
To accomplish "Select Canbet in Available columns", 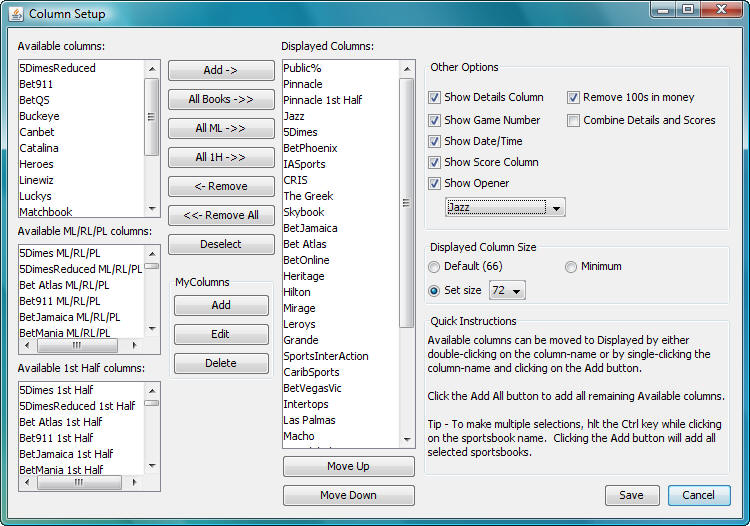I will coord(81,132).
